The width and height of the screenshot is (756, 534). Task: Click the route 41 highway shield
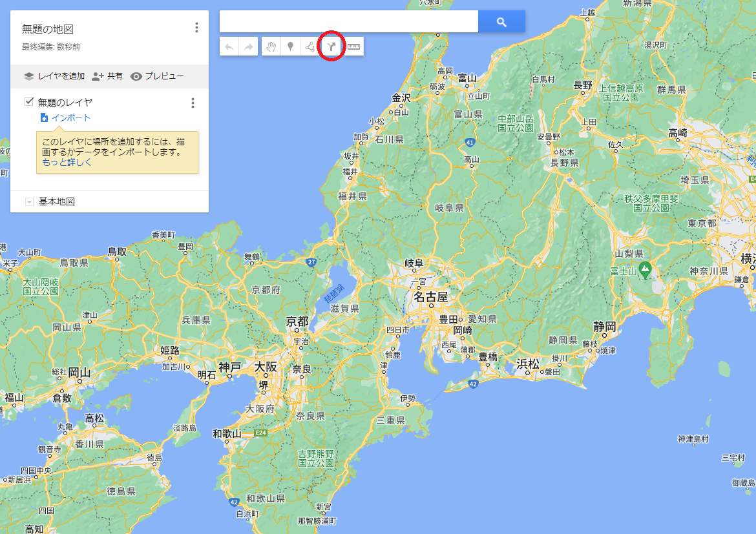pos(470,143)
